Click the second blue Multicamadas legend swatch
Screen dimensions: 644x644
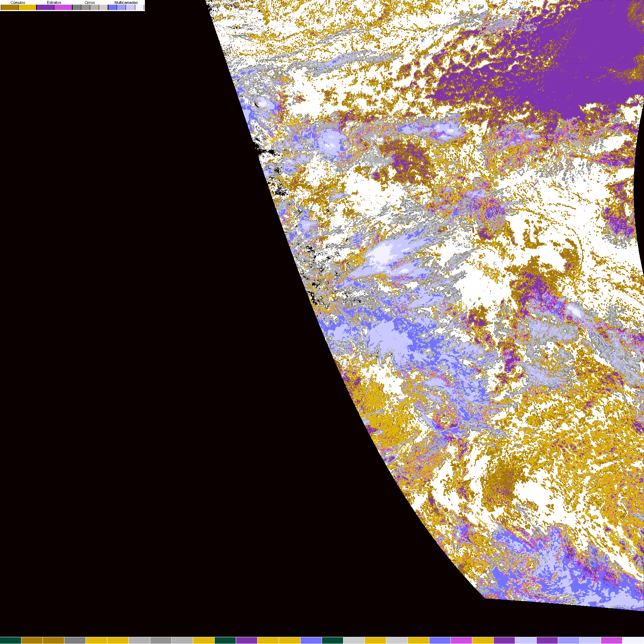[121, 7]
